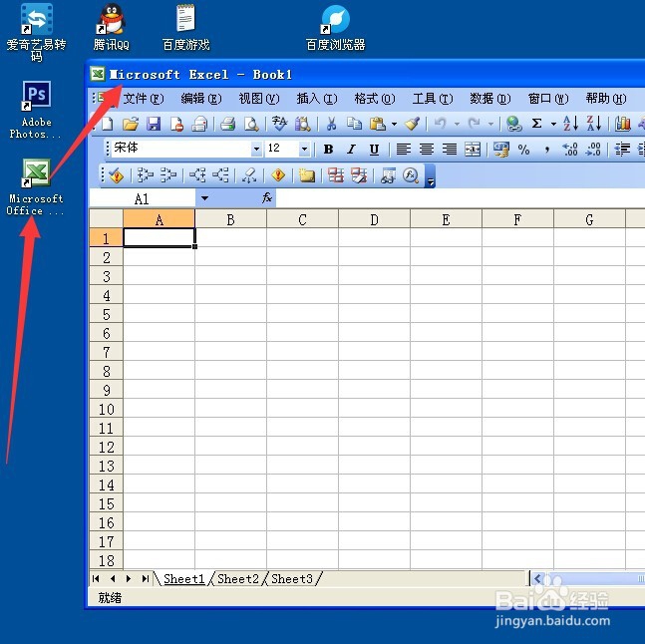Open a file with the Open folder icon
645x644 pixels.
[131, 124]
